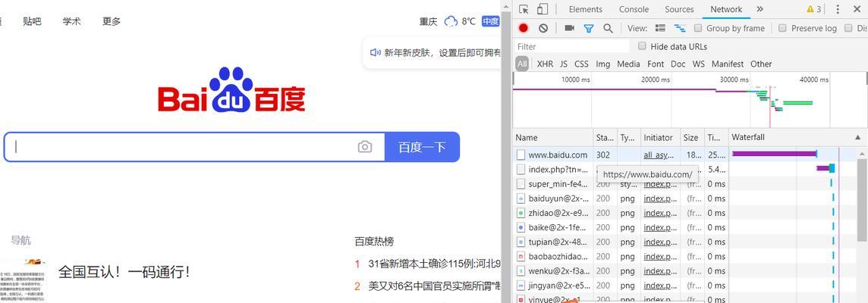This screenshot has height=303, width=868.
Task: Click the speaker icon in the skin notification
Action: point(376,52)
